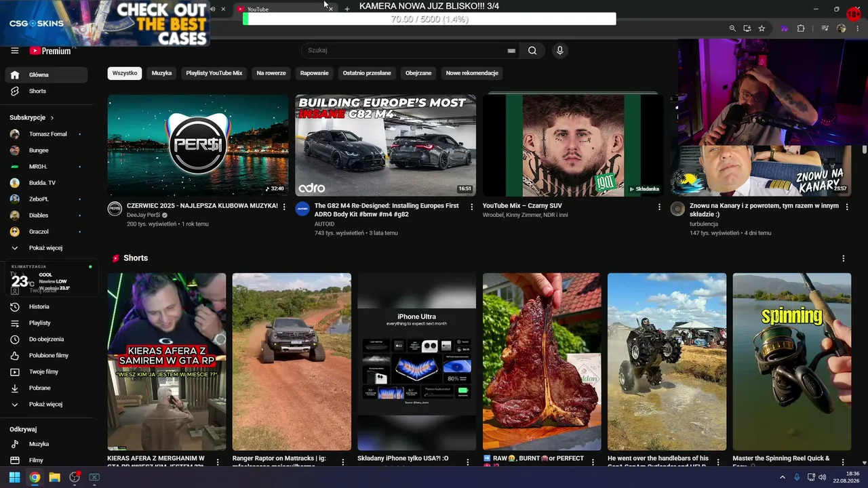868x488 pixels.
Task: Expand Pokaż więcej under subscriptions
Action: 46,248
